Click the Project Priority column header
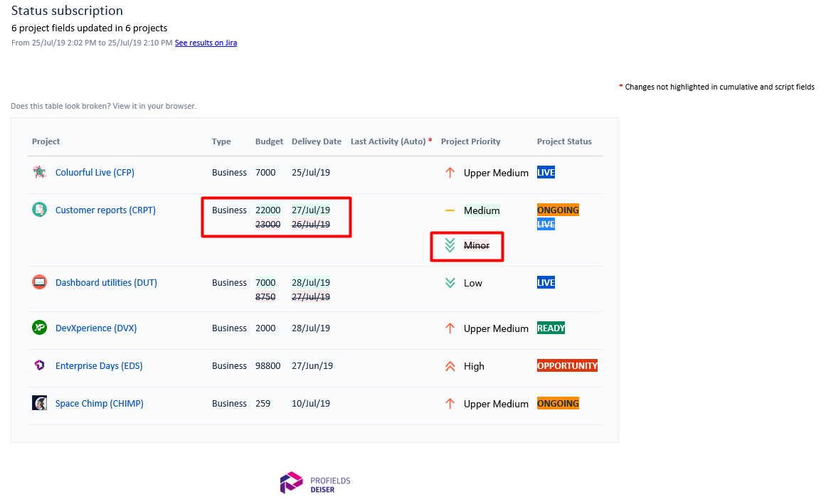The height and width of the screenshot is (504, 826). click(x=470, y=141)
